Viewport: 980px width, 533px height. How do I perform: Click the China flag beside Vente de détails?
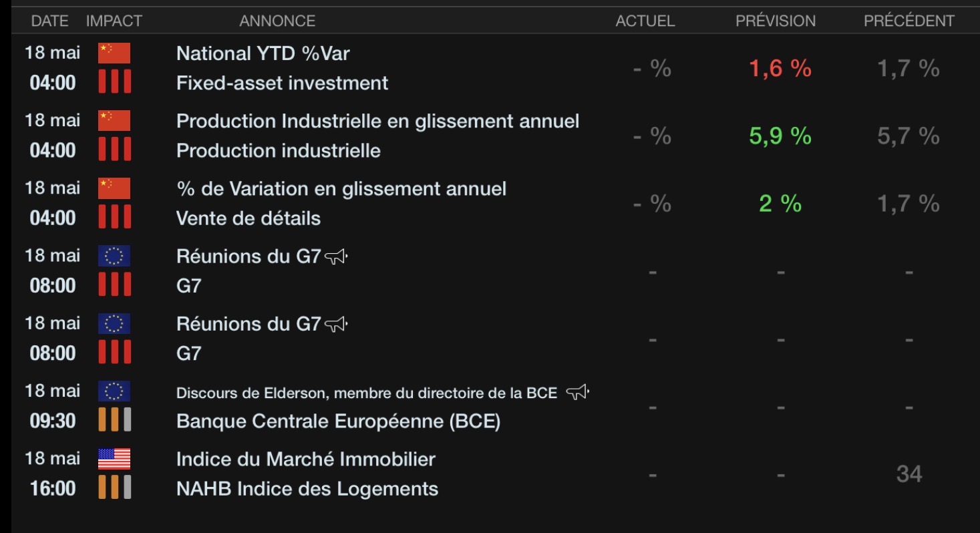click(114, 188)
